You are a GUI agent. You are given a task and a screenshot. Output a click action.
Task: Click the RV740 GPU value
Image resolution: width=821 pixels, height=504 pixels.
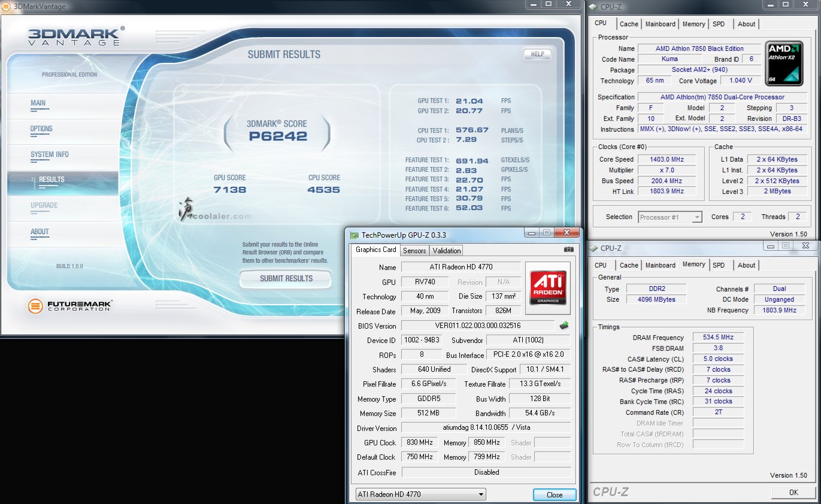426,282
